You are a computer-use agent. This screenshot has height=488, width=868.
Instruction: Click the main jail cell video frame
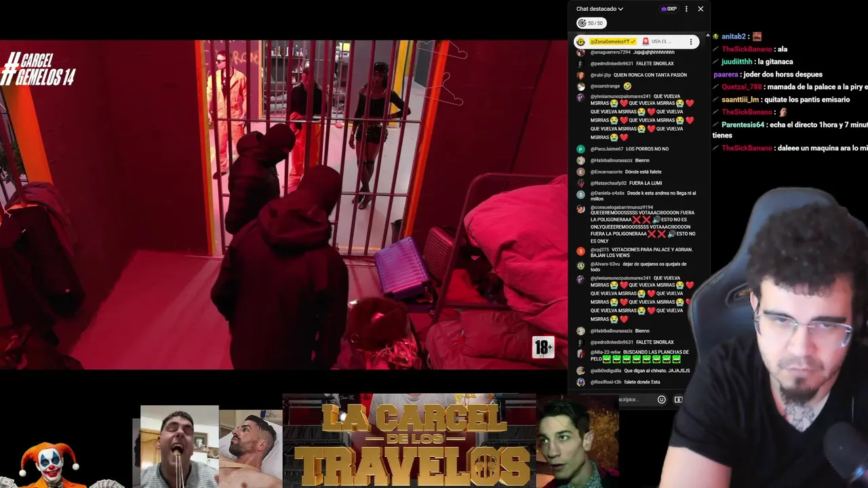[283, 205]
